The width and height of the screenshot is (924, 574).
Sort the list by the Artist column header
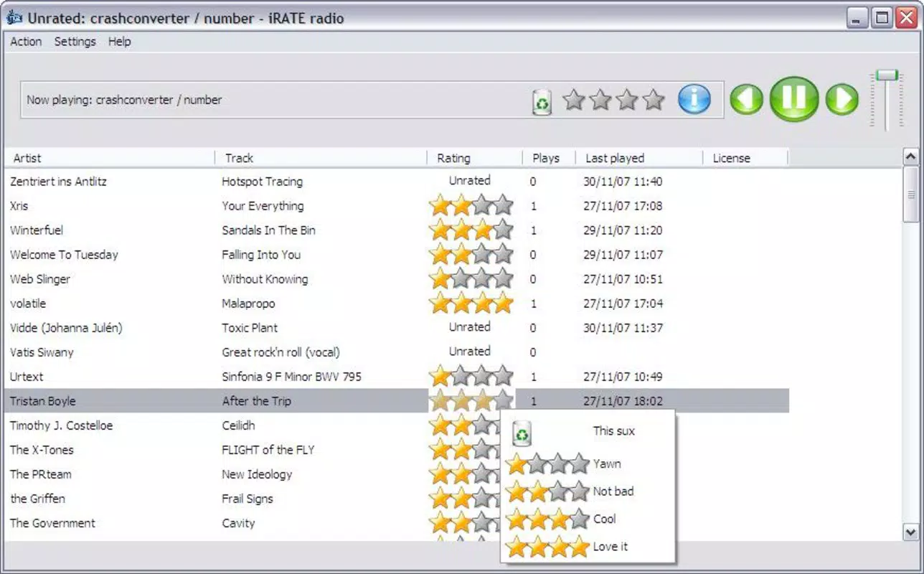pos(110,158)
